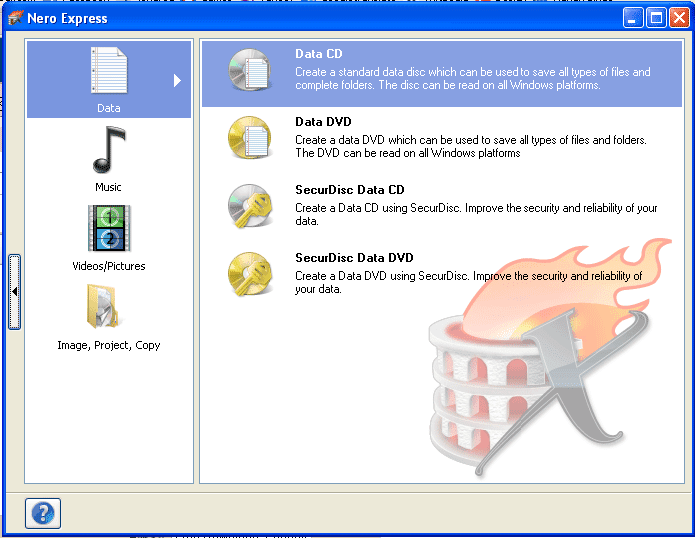Viewport: 695px width, 538px height.
Task: Expand the Data category arrow
Action: click(x=177, y=80)
